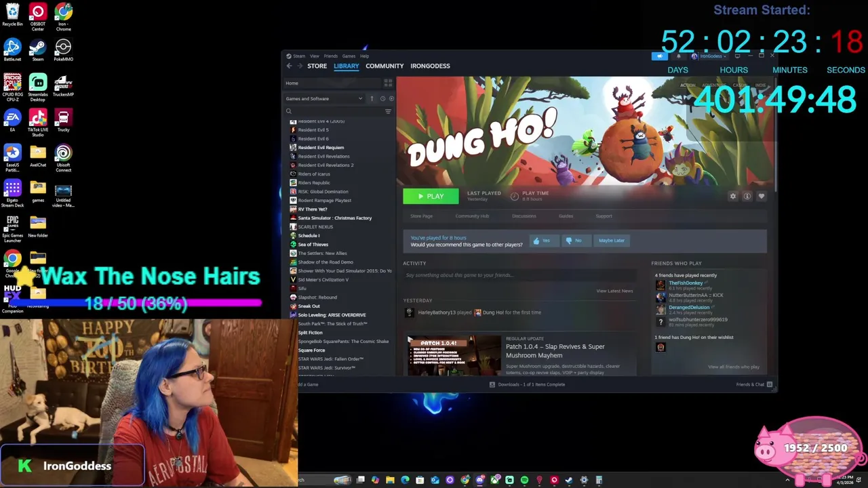The image size is (868, 488).
Task: Open the Guides tab
Action: (x=566, y=216)
